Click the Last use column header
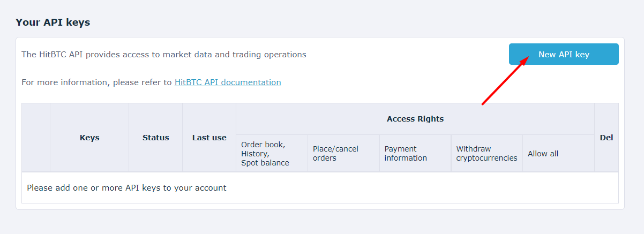This screenshot has height=234, width=644. point(209,138)
